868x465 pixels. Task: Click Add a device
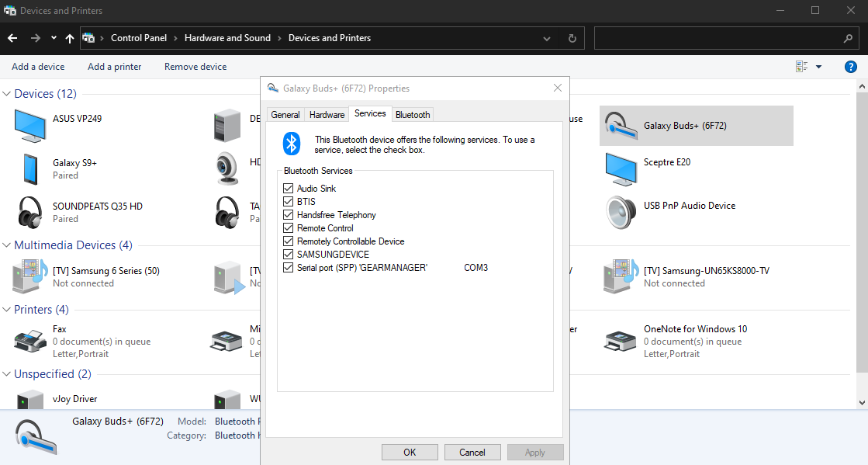[38, 67]
